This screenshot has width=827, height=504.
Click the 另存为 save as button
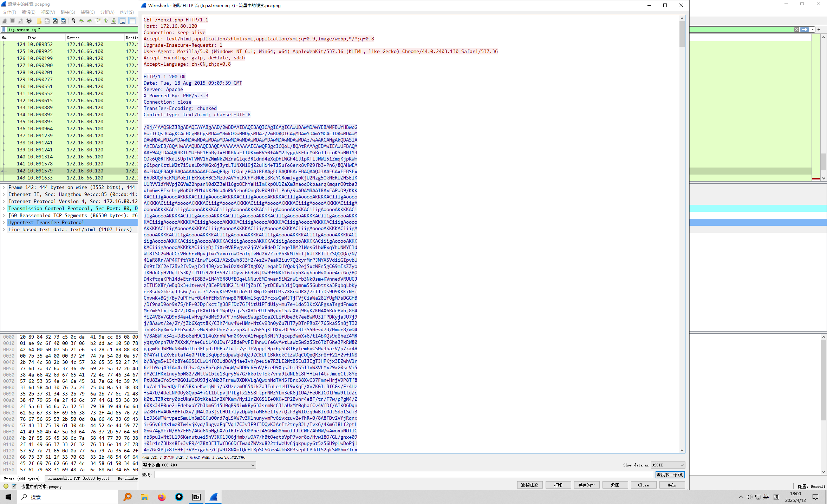point(586,485)
